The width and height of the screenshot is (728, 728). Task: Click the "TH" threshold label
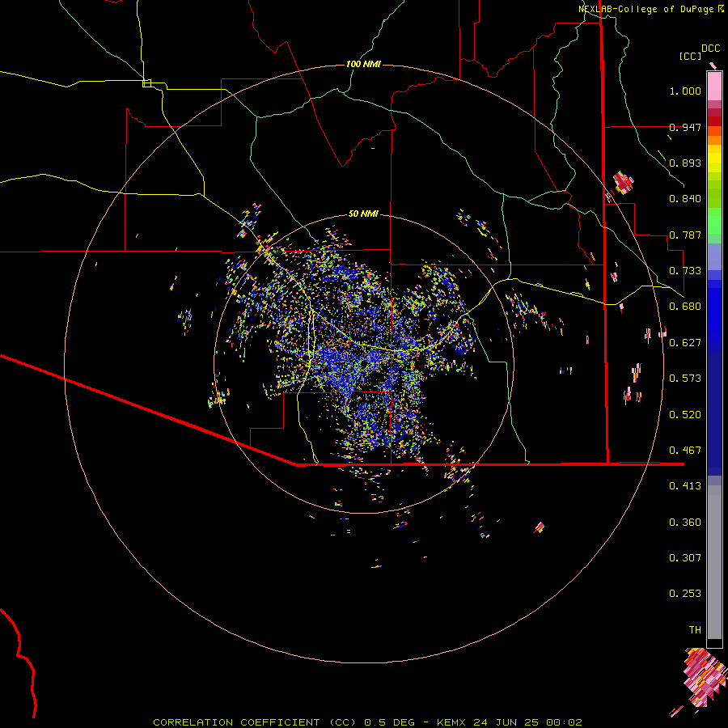click(x=695, y=630)
